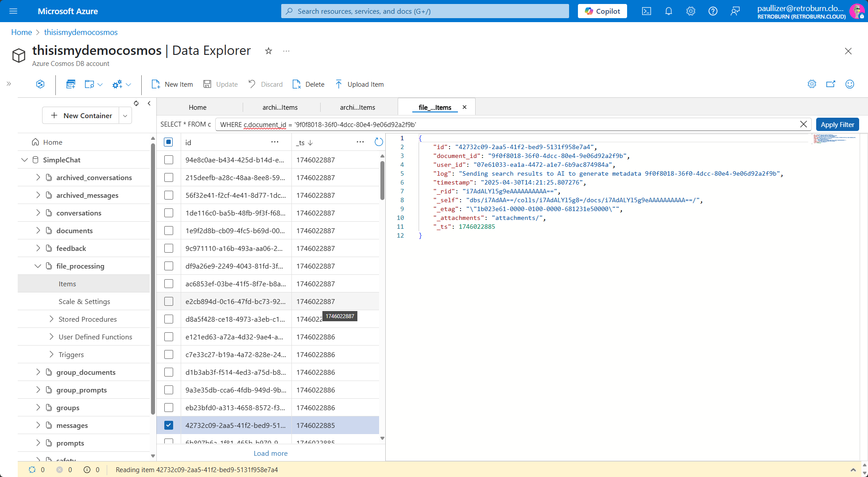Open a new SQL query
This screenshot has width=868, height=477.
pos(70,84)
